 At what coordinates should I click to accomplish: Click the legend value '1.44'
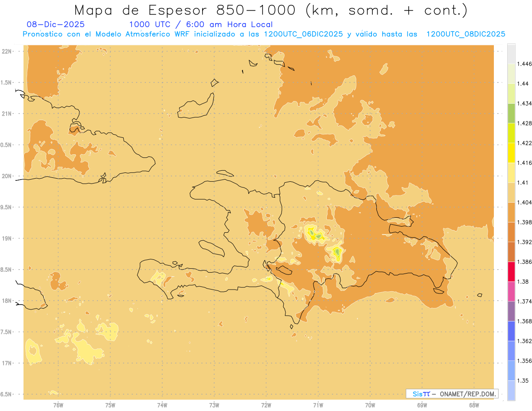click(x=524, y=84)
